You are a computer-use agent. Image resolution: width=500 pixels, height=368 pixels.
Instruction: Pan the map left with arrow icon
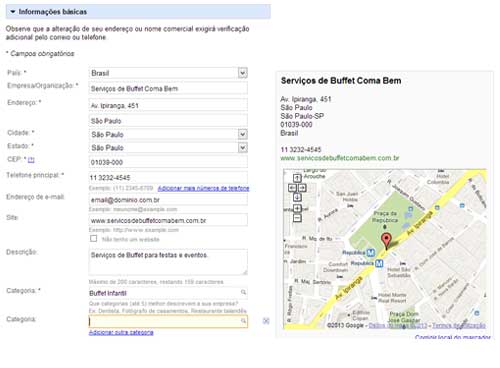[292, 188]
